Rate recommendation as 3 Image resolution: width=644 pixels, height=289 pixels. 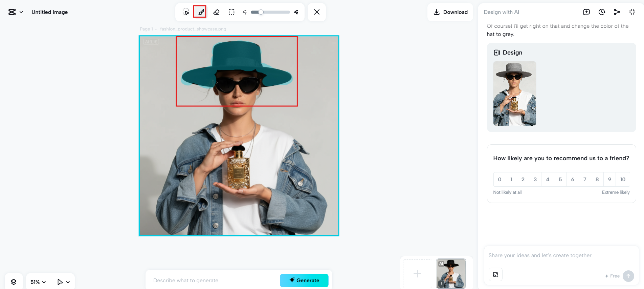point(535,180)
